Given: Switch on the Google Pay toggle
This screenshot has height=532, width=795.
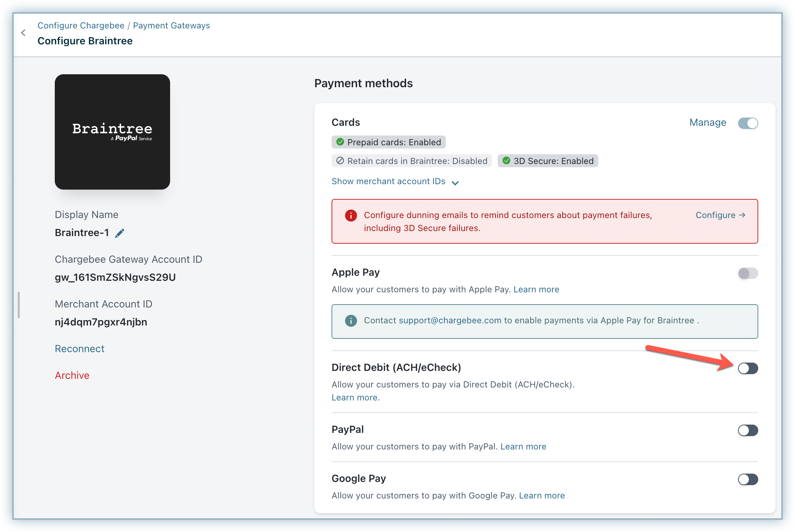Looking at the screenshot, I should click(x=748, y=479).
